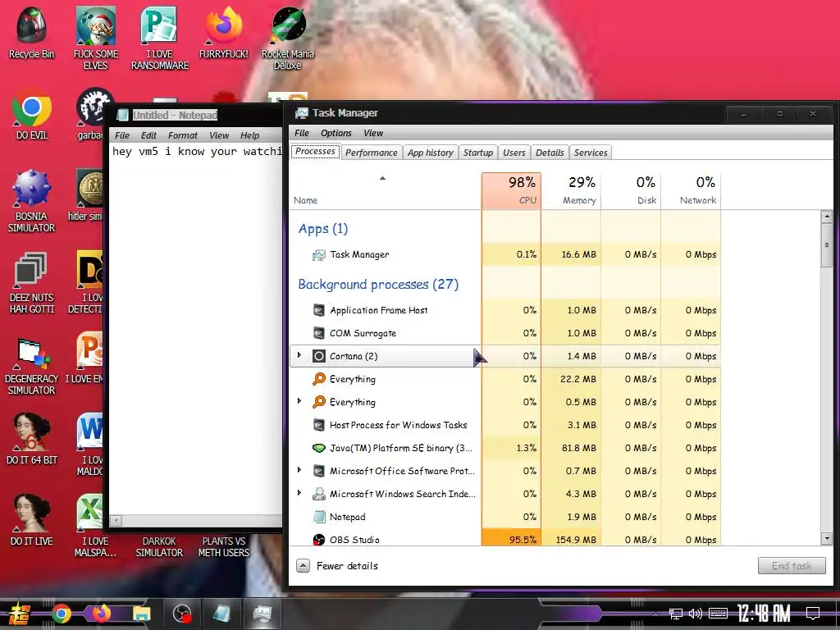Viewport: 840px width, 630px height.
Task: Open Notepad View menu
Action: tap(218, 135)
